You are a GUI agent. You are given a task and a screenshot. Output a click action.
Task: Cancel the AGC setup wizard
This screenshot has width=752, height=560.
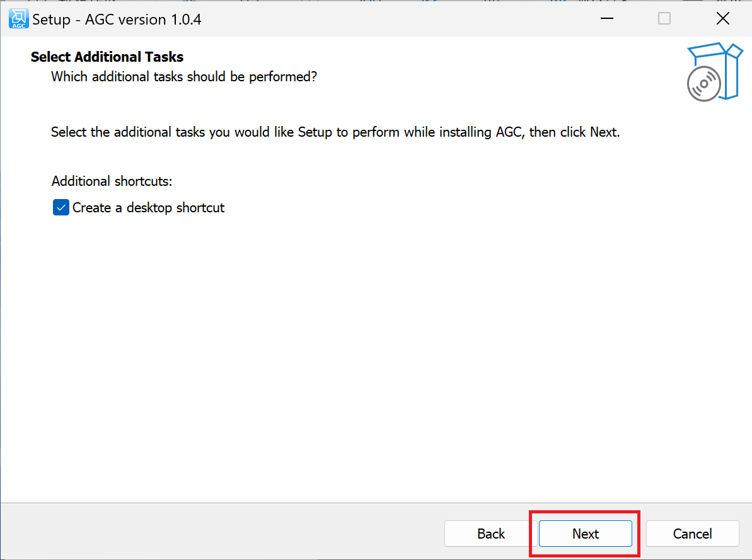[692, 534]
